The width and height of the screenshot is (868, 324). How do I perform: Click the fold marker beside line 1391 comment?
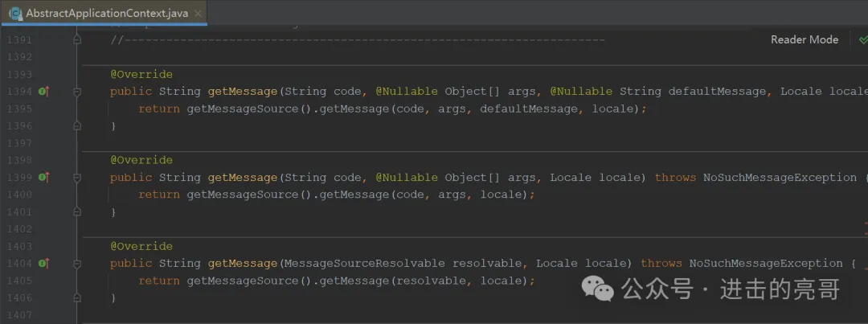tap(77, 40)
